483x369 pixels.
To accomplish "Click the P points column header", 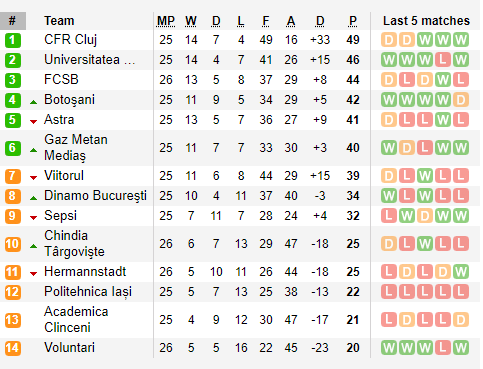I will coord(353,21).
